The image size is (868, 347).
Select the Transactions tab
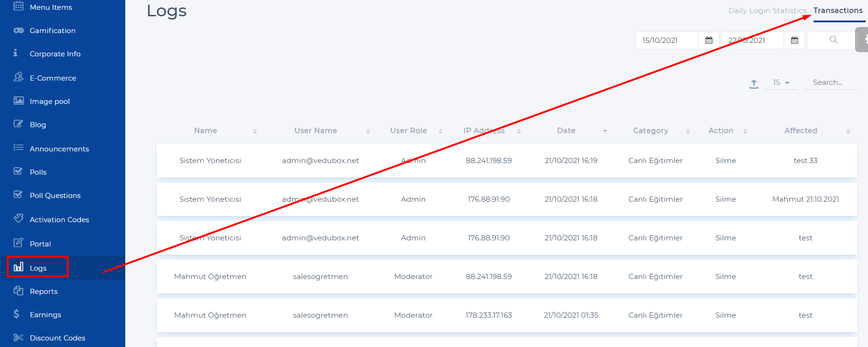838,11
